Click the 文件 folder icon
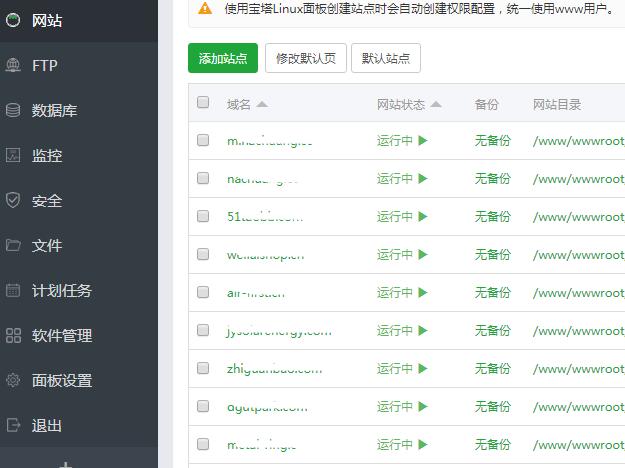Screen dimensions: 625x468 [x=13, y=246]
